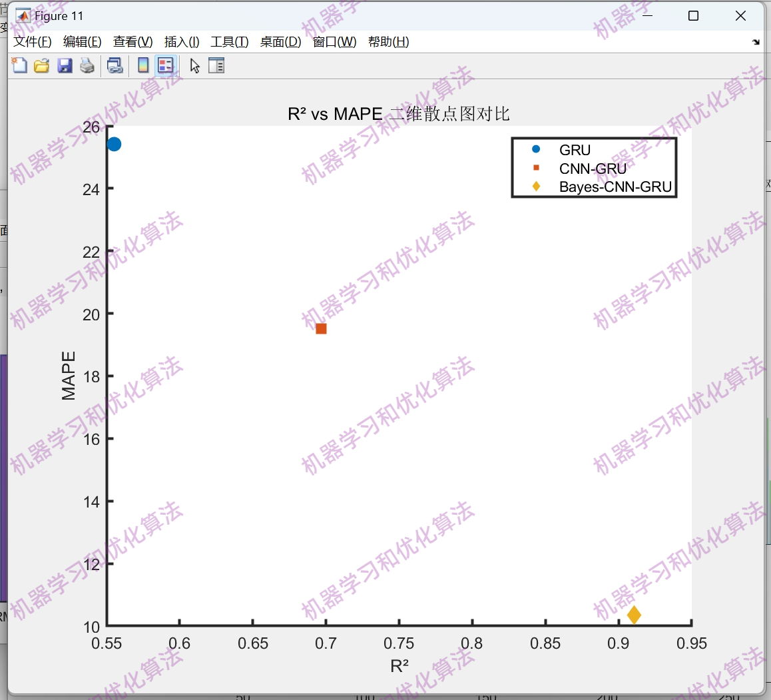This screenshot has width=771, height=700.
Task: Dock the figure into the MATLAB desktop
Action: (x=756, y=41)
